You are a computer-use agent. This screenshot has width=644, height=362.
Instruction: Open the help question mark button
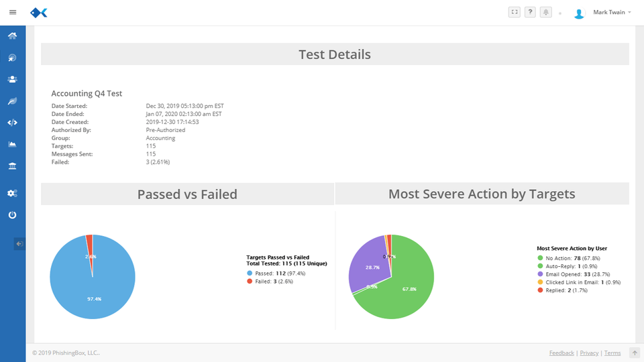tap(530, 12)
